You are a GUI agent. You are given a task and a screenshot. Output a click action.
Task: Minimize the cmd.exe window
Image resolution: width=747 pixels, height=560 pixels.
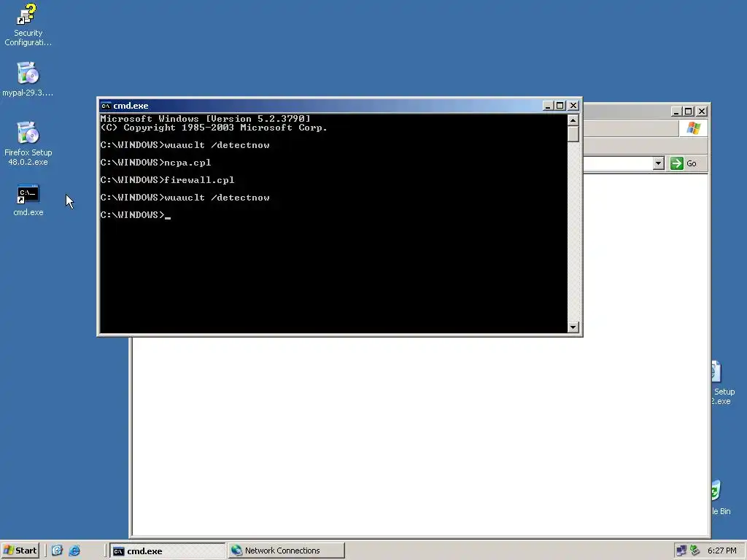548,106
